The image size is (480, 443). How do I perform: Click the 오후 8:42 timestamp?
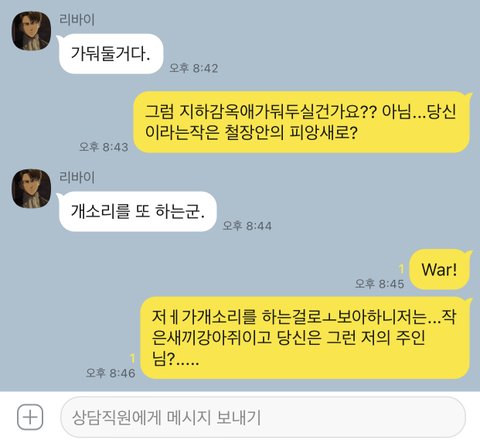(194, 68)
